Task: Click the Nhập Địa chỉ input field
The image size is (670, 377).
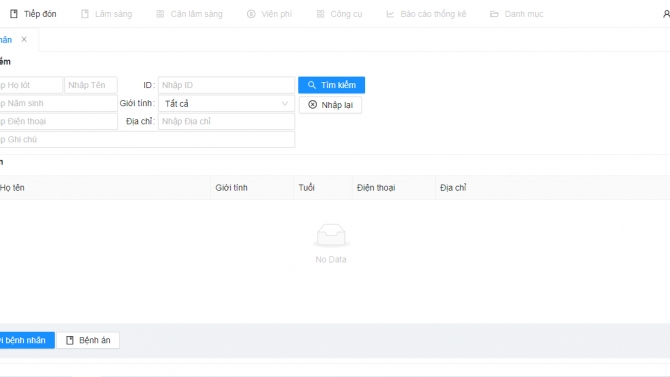Action: point(226,121)
